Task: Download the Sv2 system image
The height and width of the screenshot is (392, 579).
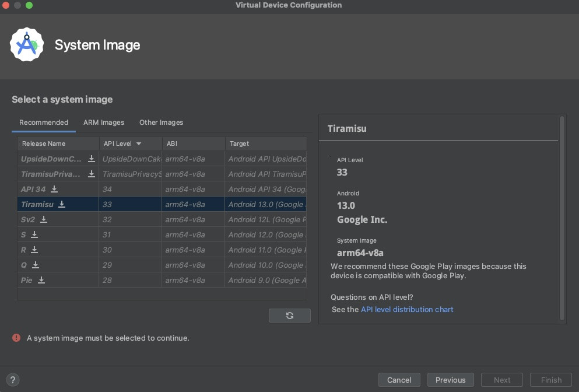Action: tap(44, 219)
